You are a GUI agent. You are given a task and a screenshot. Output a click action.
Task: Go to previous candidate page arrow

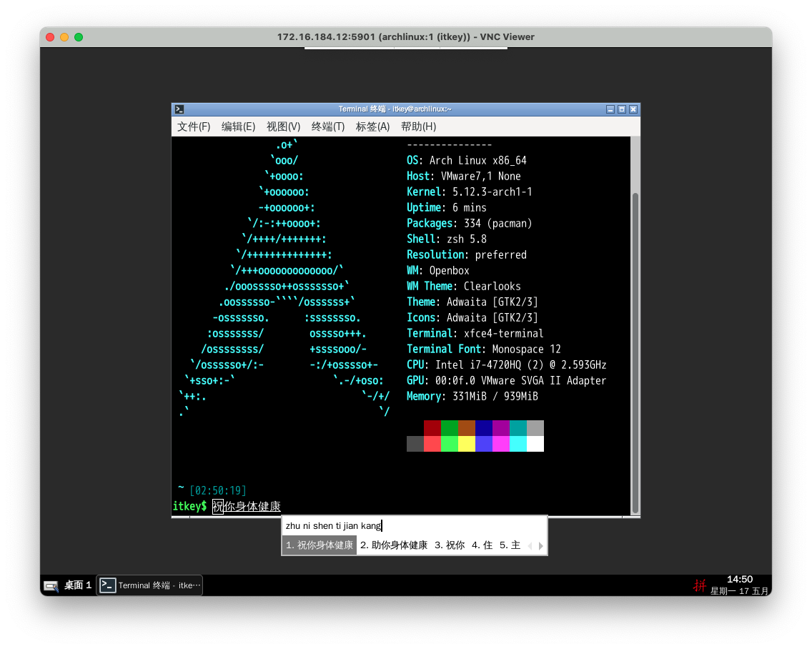[529, 546]
